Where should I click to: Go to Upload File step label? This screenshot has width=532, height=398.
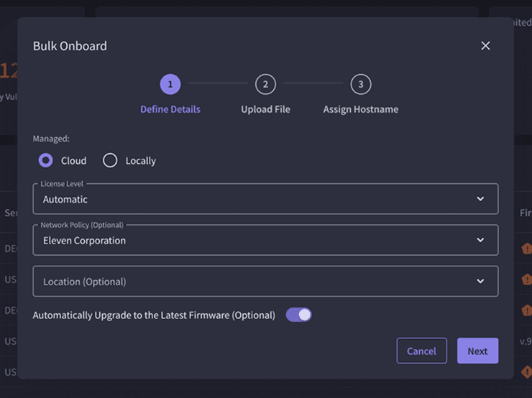[265, 109]
